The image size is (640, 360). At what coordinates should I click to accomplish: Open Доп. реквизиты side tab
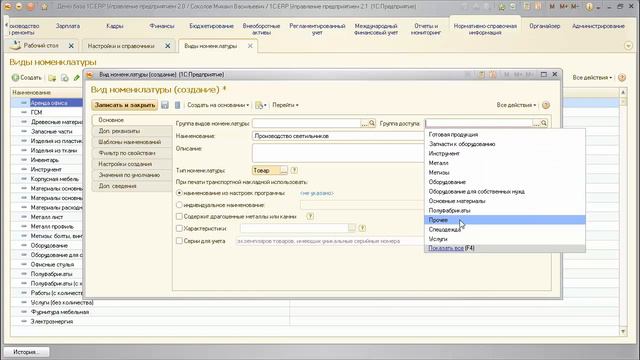click(131, 131)
